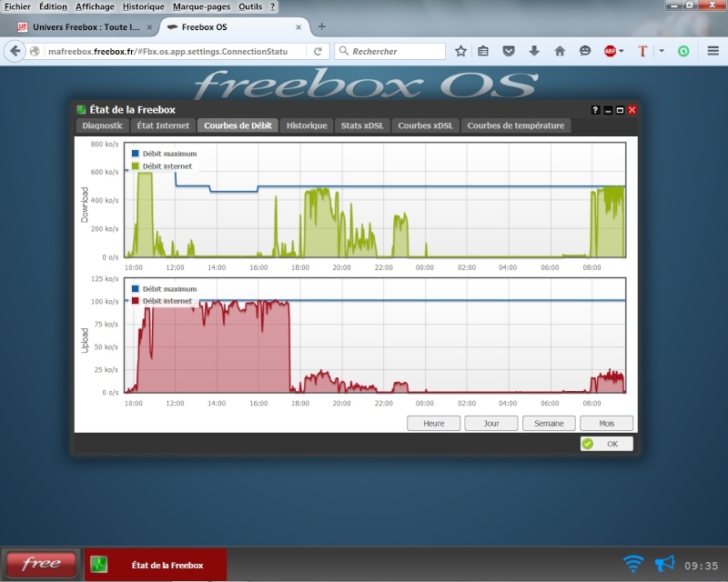Open the Édition menu
Image resolution: width=728 pixels, height=582 pixels.
[53, 6]
